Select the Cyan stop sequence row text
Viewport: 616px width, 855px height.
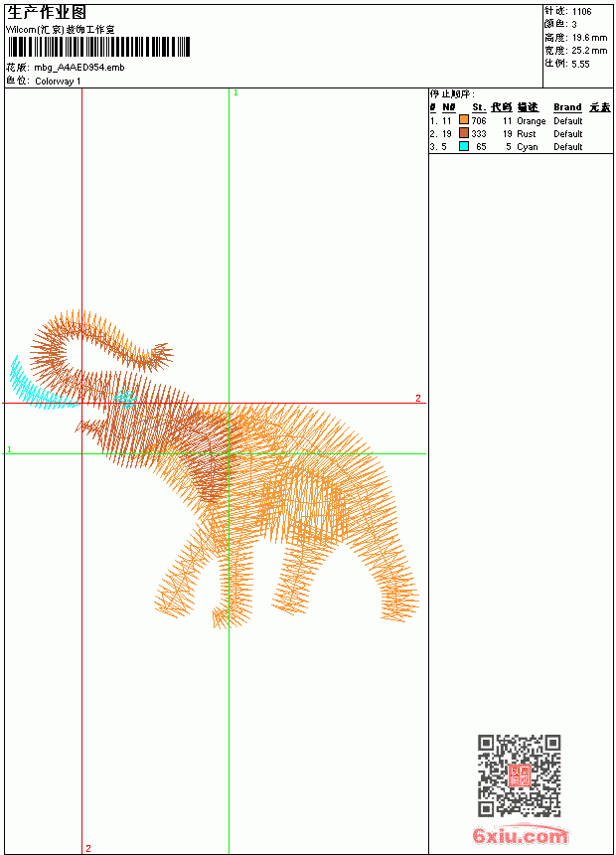506,147
